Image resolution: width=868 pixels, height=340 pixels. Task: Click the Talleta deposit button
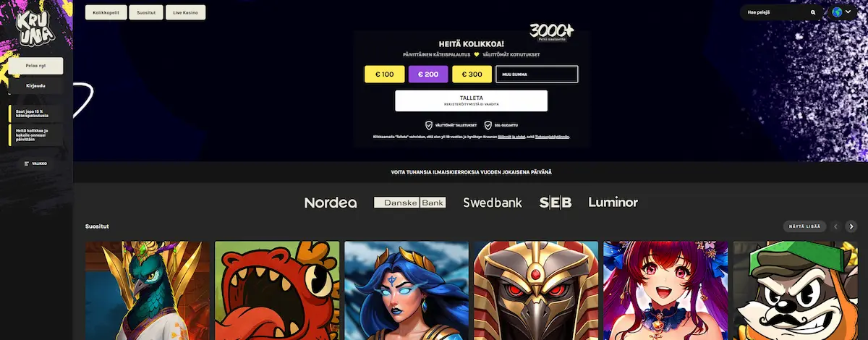tap(471, 101)
